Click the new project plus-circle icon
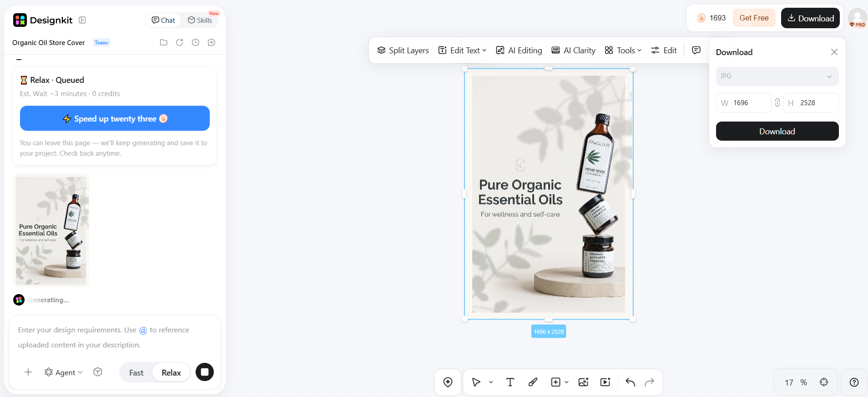868x397 pixels. point(212,42)
